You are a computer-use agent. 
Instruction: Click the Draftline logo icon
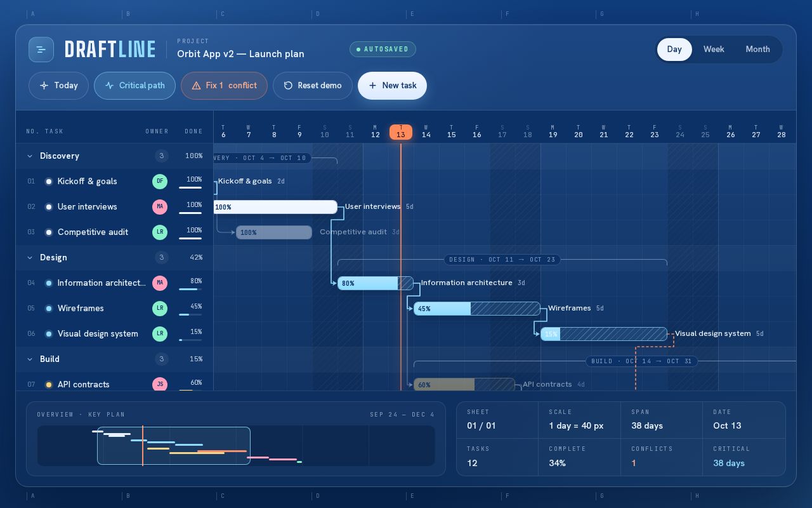pyautogui.click(x=41, y=50)
